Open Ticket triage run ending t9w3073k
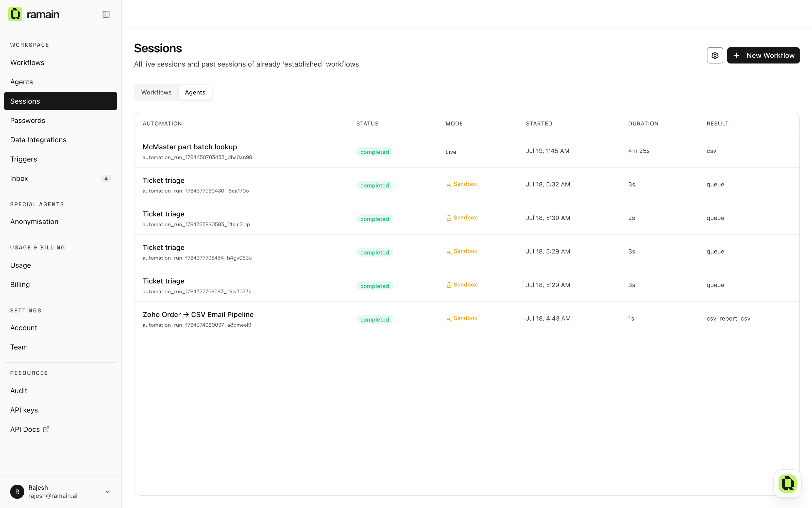 point(467,285)
